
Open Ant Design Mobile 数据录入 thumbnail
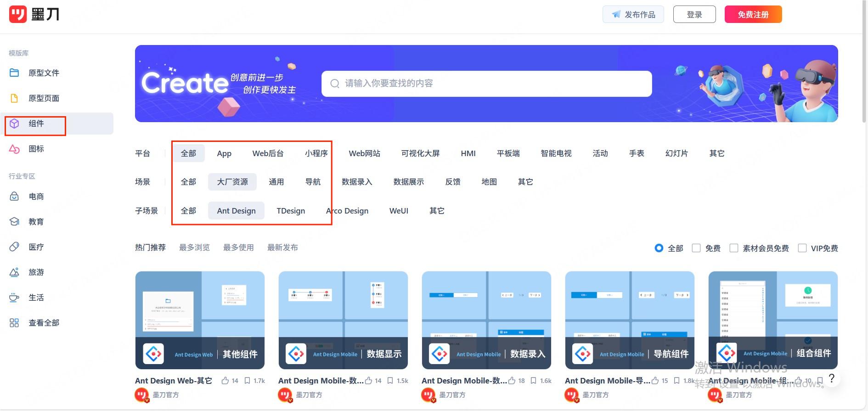tap(486, 320)
